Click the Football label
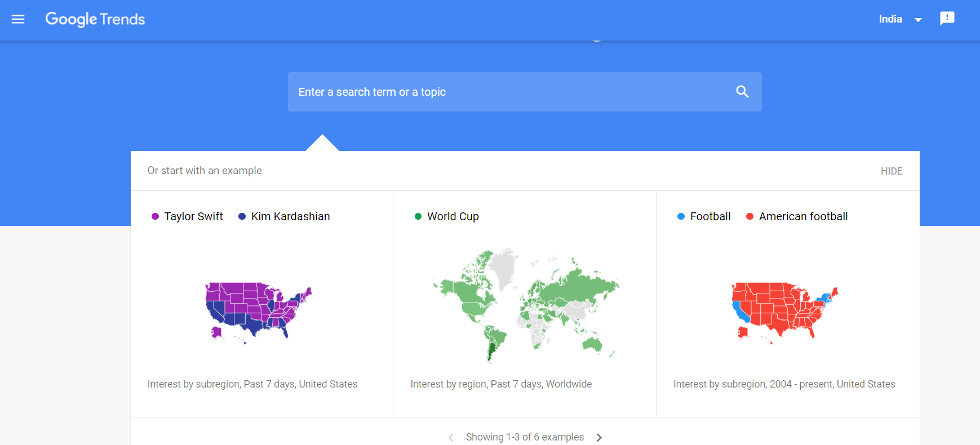This screenshot has height=445, width=980. (x=710, y=216)
